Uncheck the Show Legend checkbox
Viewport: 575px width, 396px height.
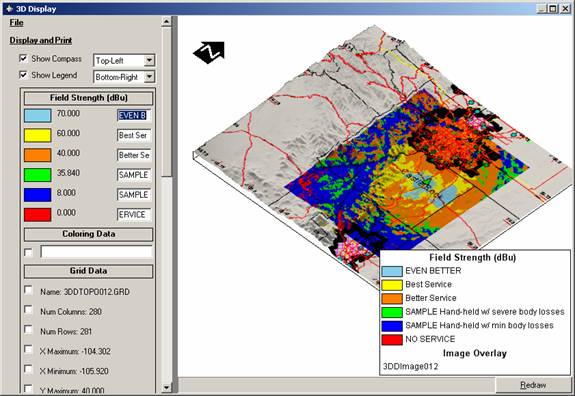point(23,75)
